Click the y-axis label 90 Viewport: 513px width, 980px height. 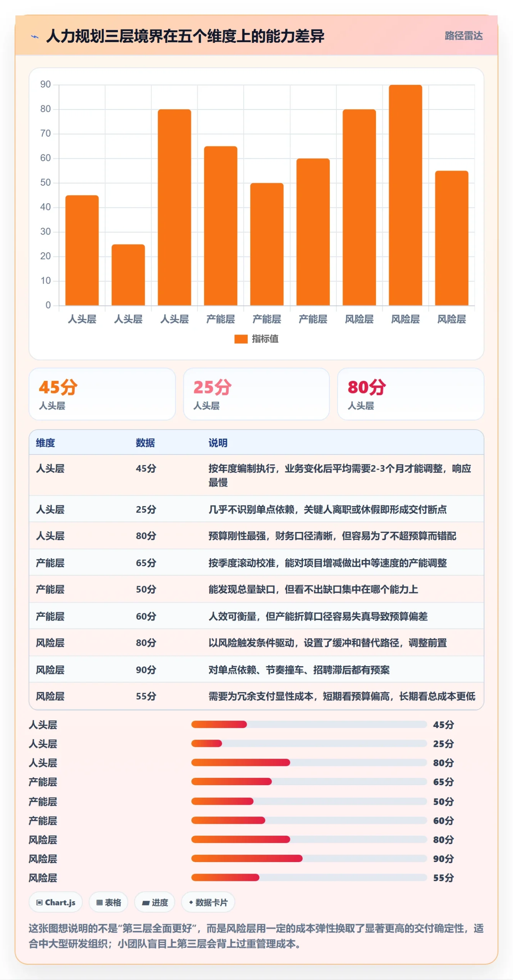[x=46, y=85]
